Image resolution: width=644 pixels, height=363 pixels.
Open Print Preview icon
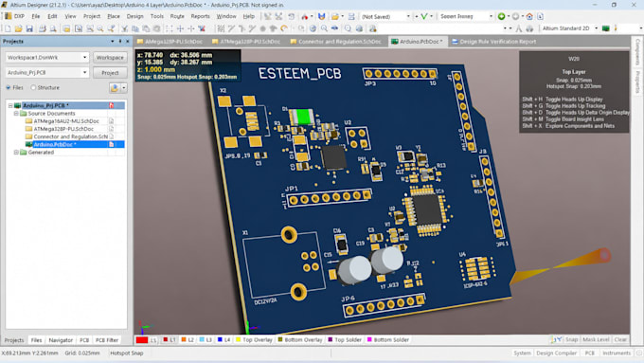point(53,28)
